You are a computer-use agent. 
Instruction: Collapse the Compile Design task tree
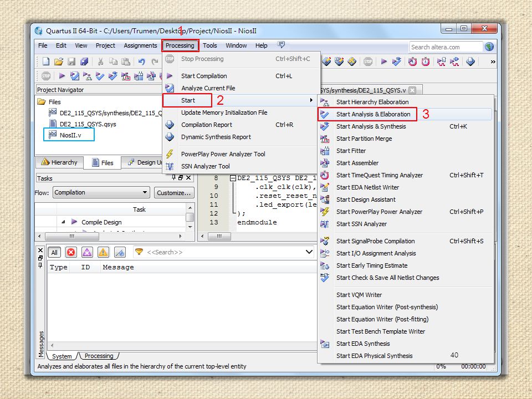63,222
